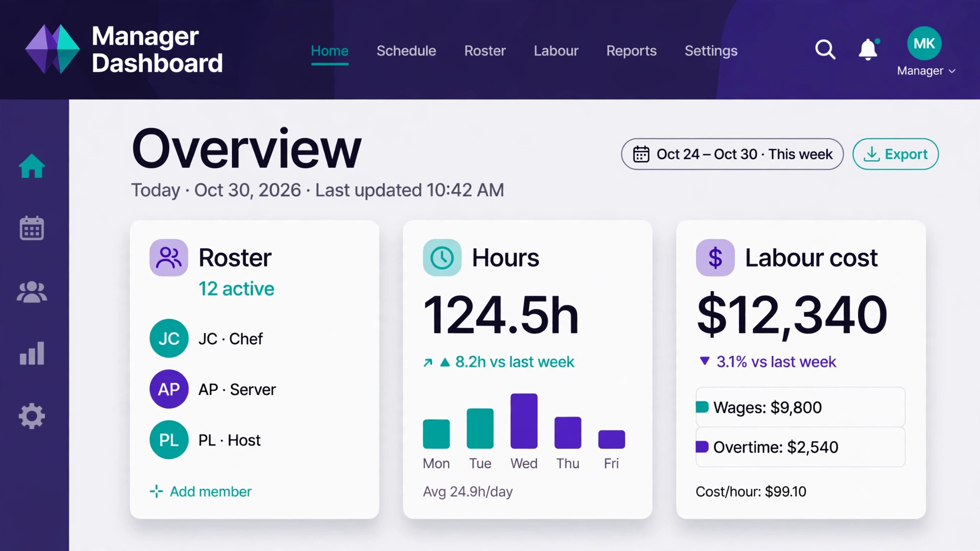The height and width of the screenshot is (551, 980).
Task: Open search with the magnifier icon
Action: coord(825,49)
